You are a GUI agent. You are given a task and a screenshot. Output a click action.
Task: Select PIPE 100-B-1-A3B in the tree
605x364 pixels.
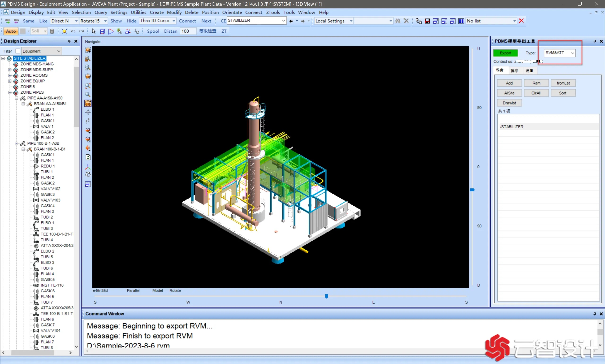43,143
